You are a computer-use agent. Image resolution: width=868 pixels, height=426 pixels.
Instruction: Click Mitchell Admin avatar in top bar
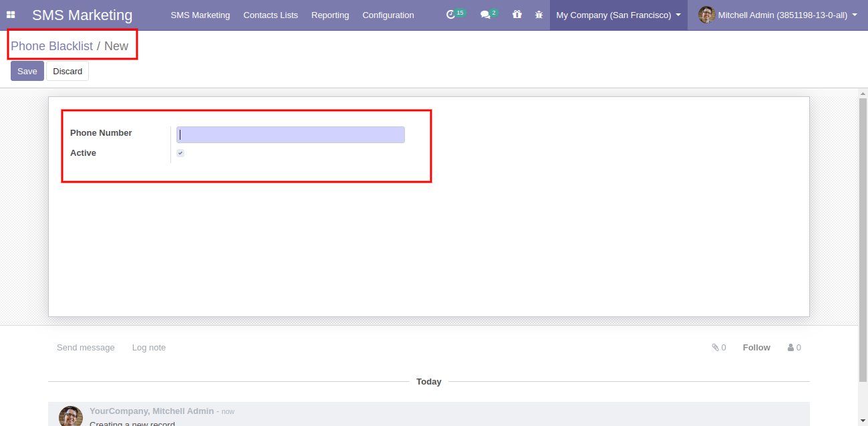[706, 15]
